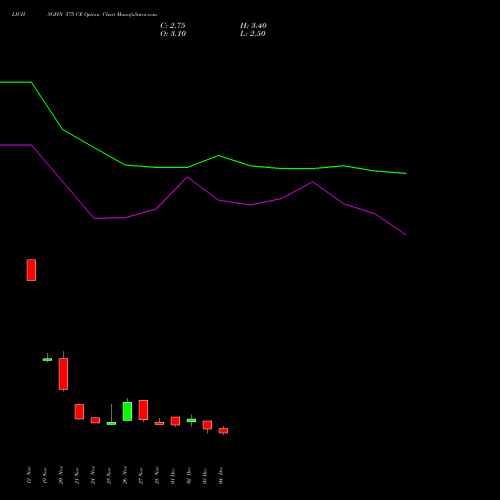Viewport: 500px width, 500px height.
Task: Click the low price value L: 2.50
Action: point(253,34)
